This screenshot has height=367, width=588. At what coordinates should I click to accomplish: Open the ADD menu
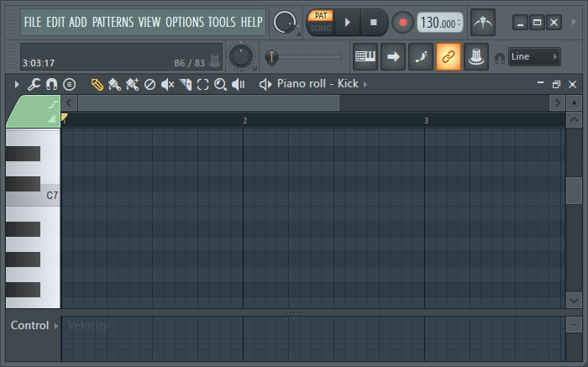[x=78, y=22]
